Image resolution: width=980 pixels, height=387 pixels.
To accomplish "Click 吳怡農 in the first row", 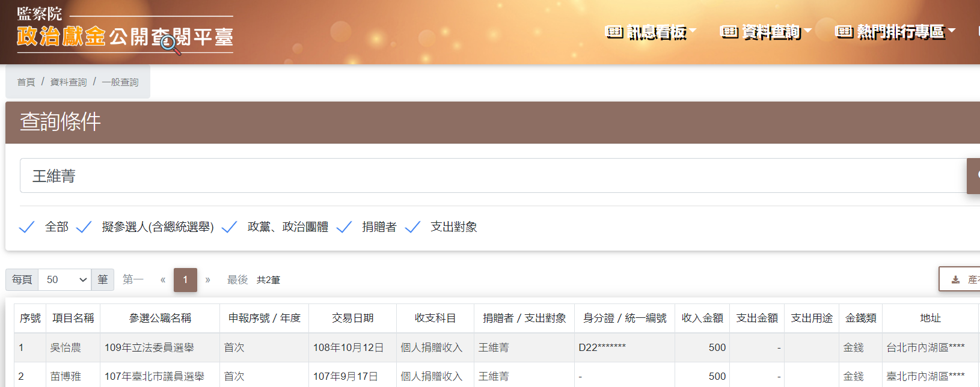I will coord(66,348).
